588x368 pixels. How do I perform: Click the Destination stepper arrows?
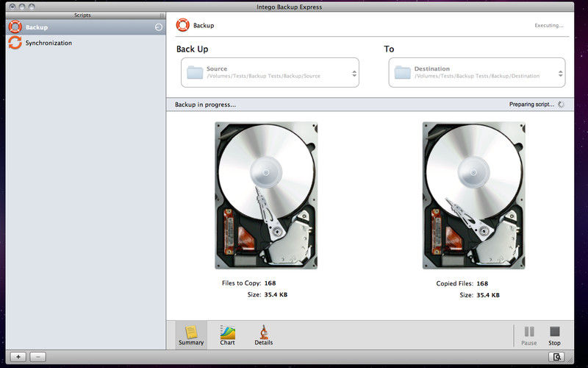click(560, 74)
